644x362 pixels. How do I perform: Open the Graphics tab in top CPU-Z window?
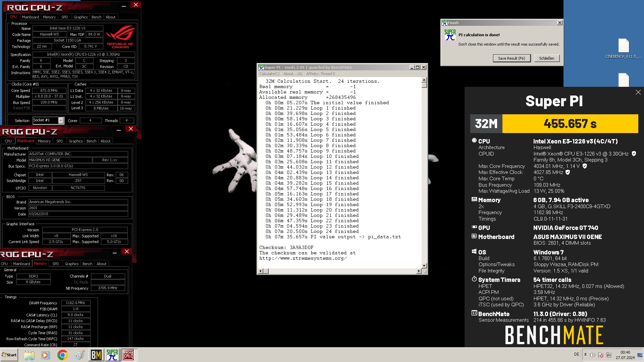coord(80,17)
